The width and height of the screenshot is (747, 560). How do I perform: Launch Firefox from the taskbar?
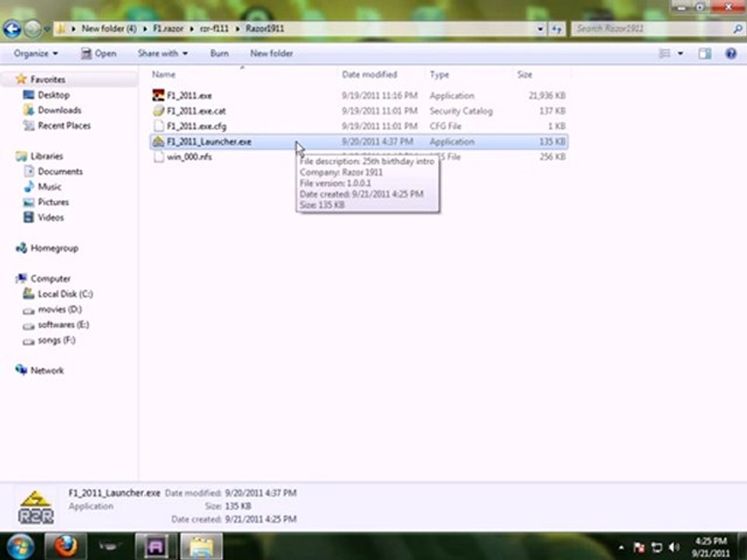coord(65,546)
